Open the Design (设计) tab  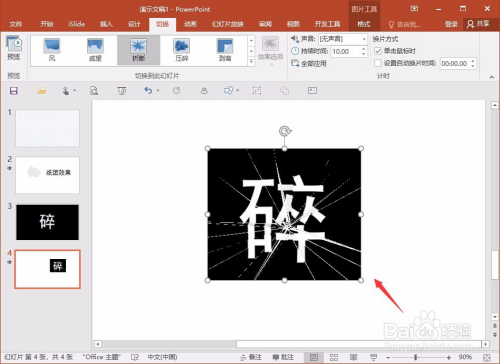[134, 24]
